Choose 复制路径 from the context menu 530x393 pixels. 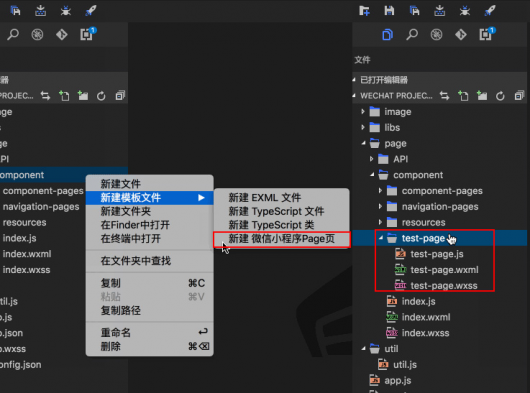point(149,311)
